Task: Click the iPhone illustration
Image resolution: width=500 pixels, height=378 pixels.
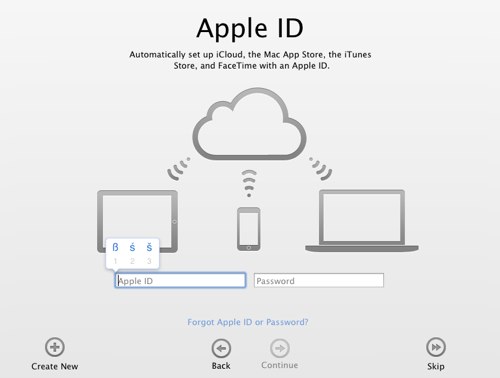Action: pos(249,229)
